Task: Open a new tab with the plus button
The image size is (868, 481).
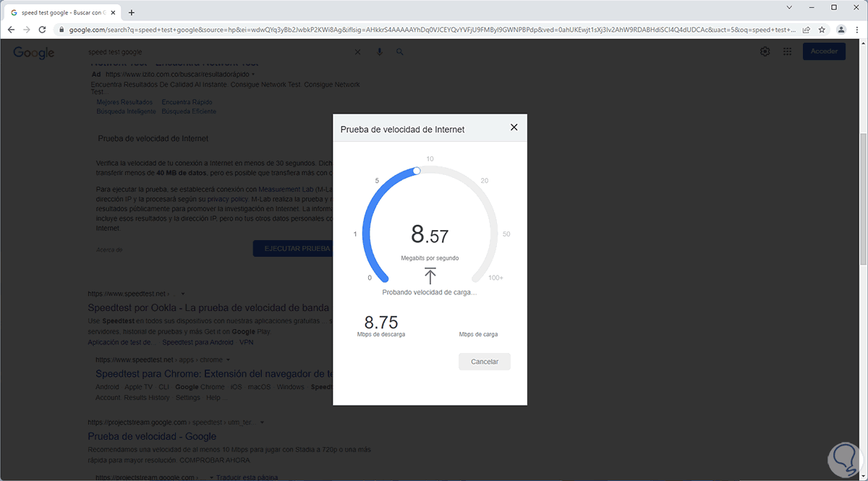Action: coord(131,12)
